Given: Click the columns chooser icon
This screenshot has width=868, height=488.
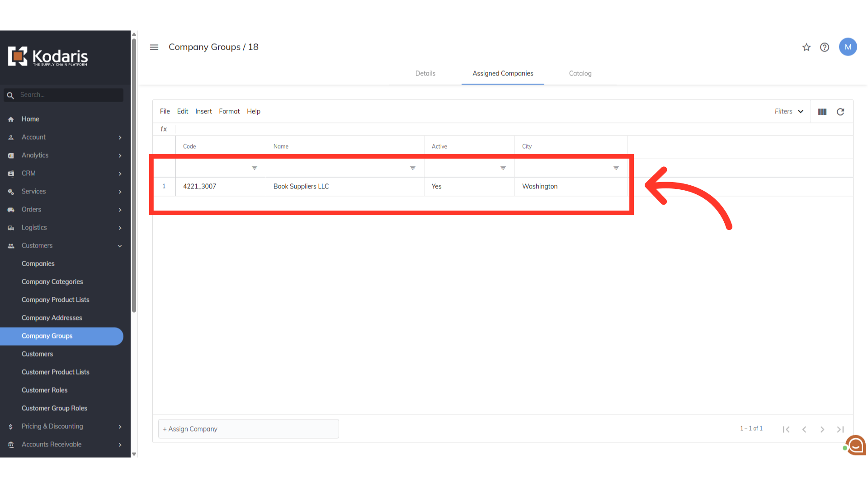Looking at the screenshot, I should (x=822, y=112).
